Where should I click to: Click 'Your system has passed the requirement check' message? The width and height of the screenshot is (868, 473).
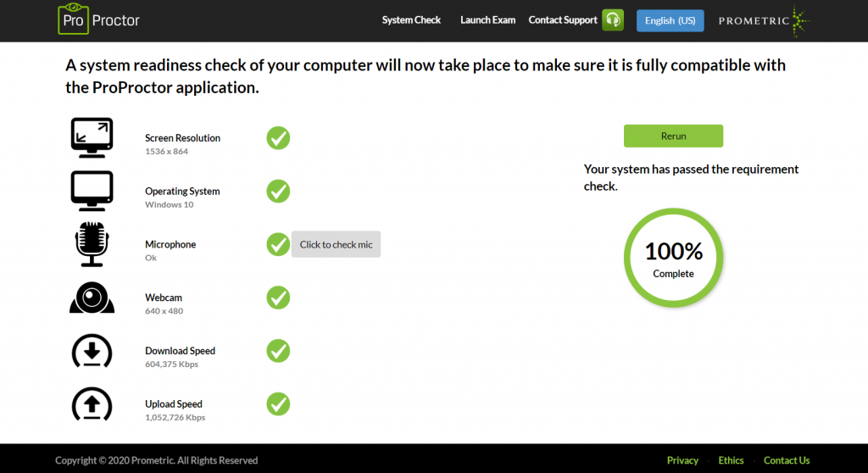click(692, 177)
